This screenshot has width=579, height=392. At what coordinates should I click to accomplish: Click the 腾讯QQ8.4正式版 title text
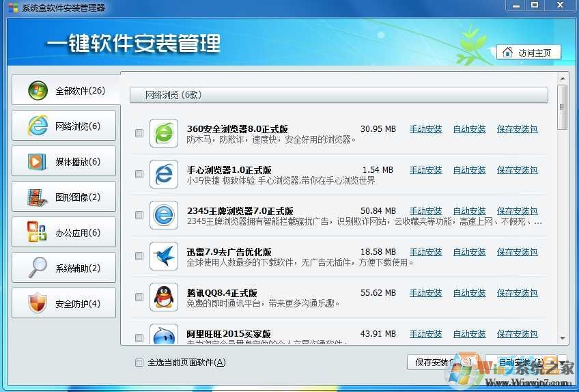pyautogui.click(x=221, y=293)
